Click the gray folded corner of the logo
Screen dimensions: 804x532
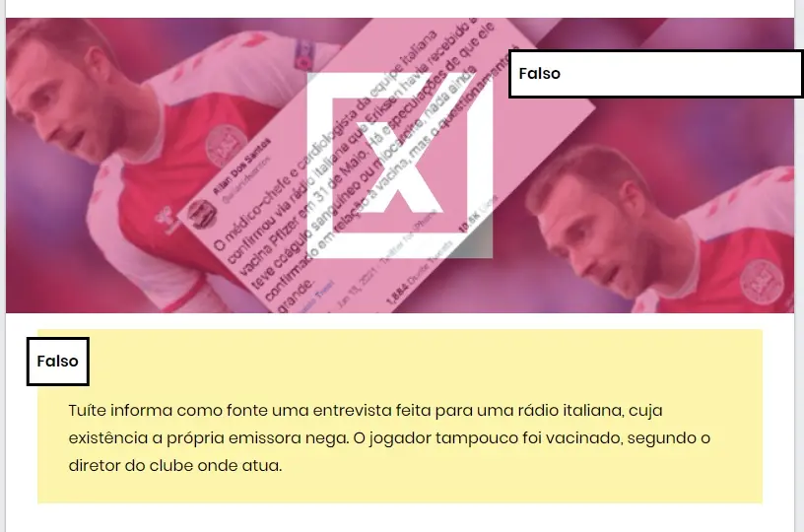pyautogui.click(x=475, y=239)
